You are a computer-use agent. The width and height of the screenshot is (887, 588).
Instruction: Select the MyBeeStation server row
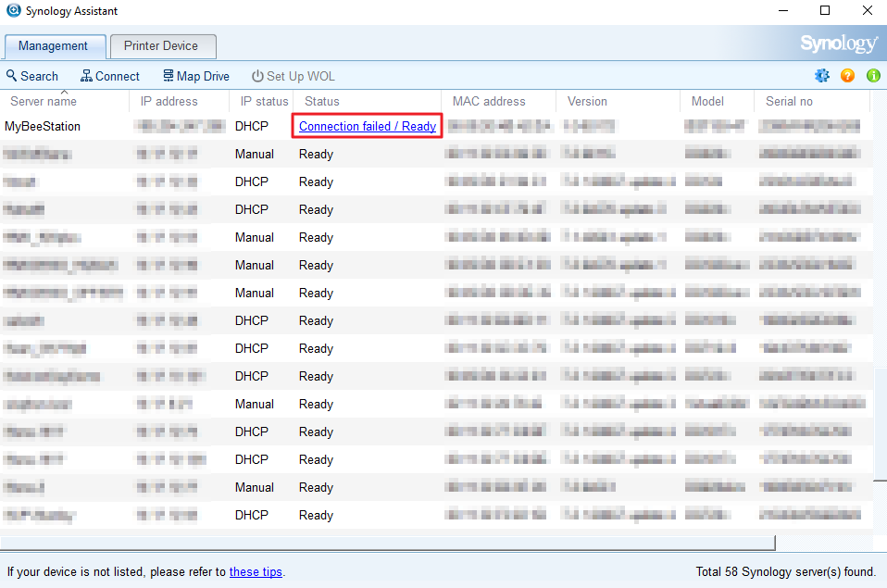[x=435, y=126]
